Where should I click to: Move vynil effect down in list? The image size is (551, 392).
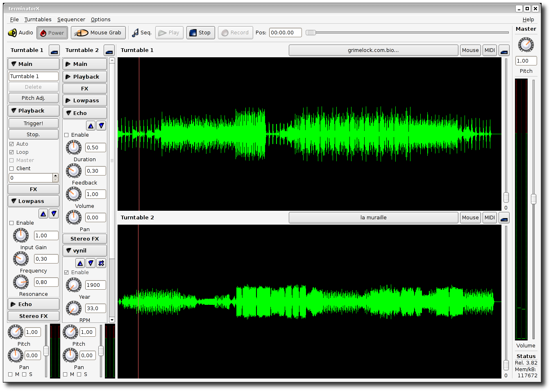point(91,263)
